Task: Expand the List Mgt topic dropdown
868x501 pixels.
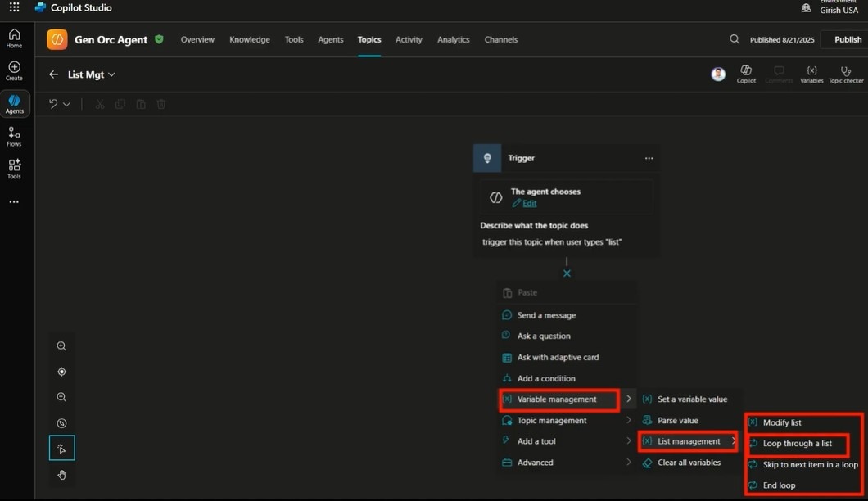Action: click(112, 74)
